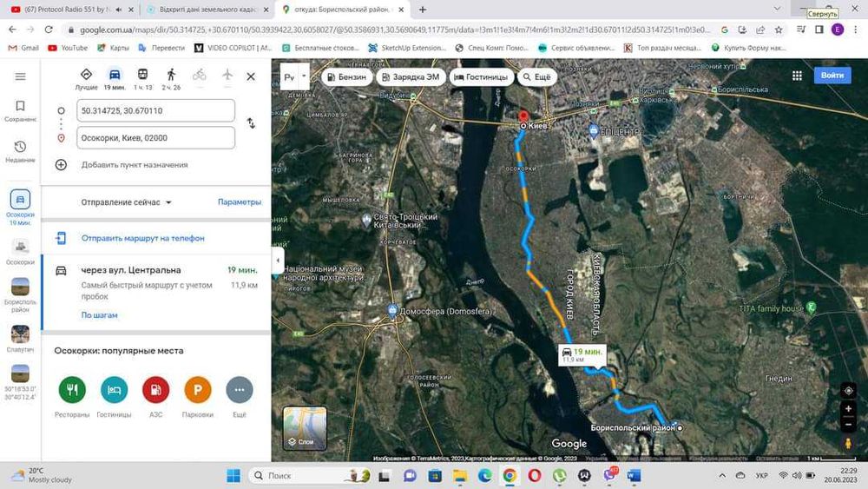Screen dimensions: 868x489
Task: Go back to previous page
Action: click(x=12, y=30)
